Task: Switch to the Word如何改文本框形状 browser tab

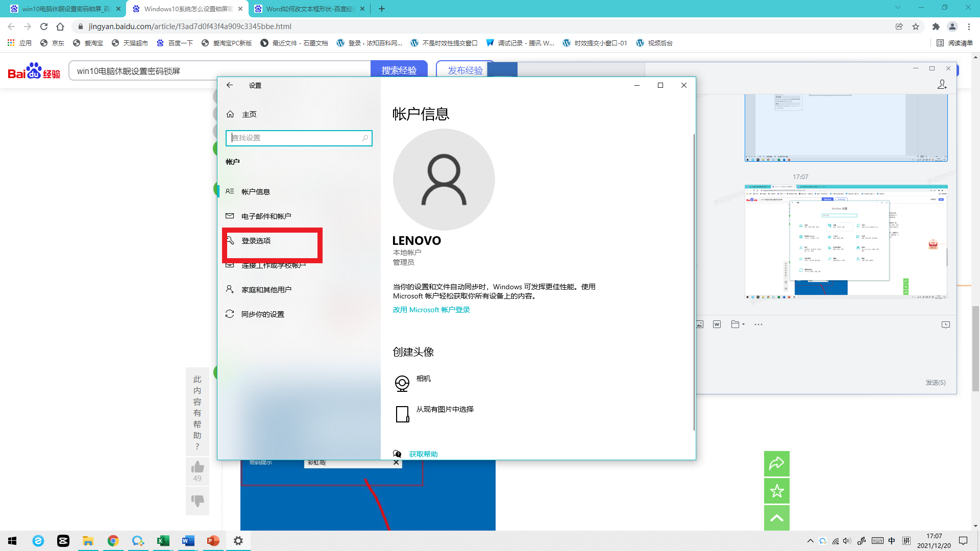Action: [309, 9]
